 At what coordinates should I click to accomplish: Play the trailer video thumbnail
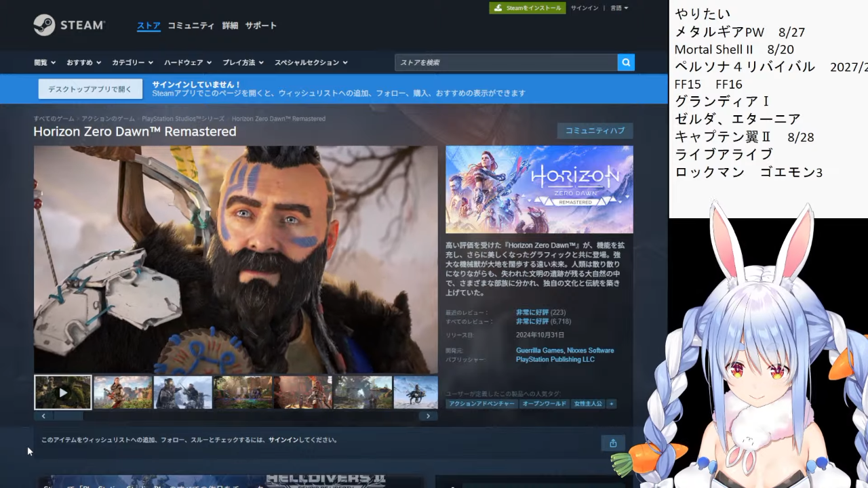tap(63, 392)
